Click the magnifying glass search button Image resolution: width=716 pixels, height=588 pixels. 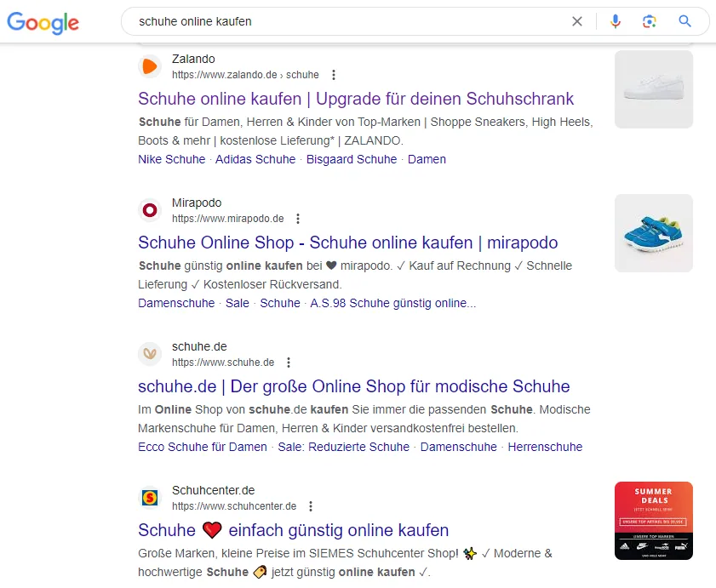pyautogui.click(x=684, y=21)
